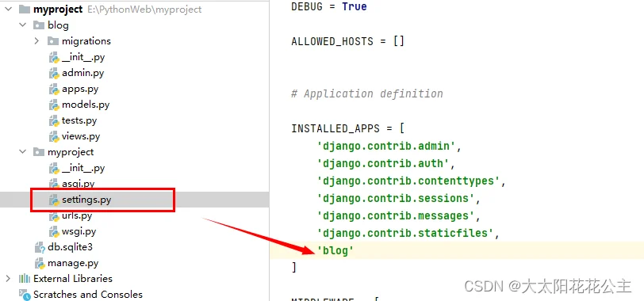Open urls.py from the tree
Screen dimensions: 644x301
click(77, 215)
